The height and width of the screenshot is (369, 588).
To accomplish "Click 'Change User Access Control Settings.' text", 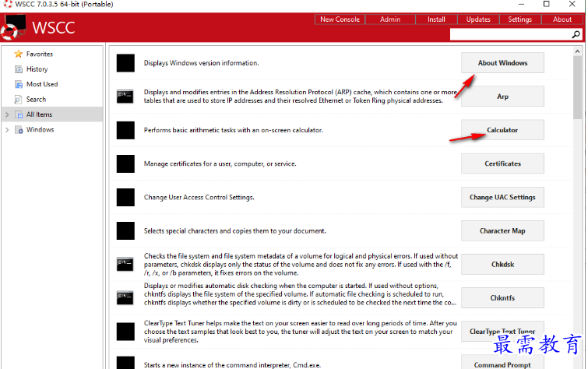I will 199,197.
